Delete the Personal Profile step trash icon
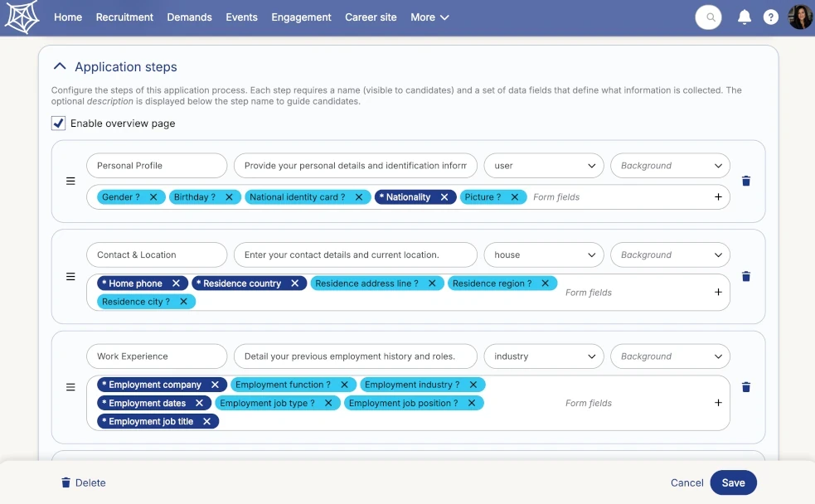Viewport: 815px width, 504px height. pyautogui.click(x=746, y=181)
